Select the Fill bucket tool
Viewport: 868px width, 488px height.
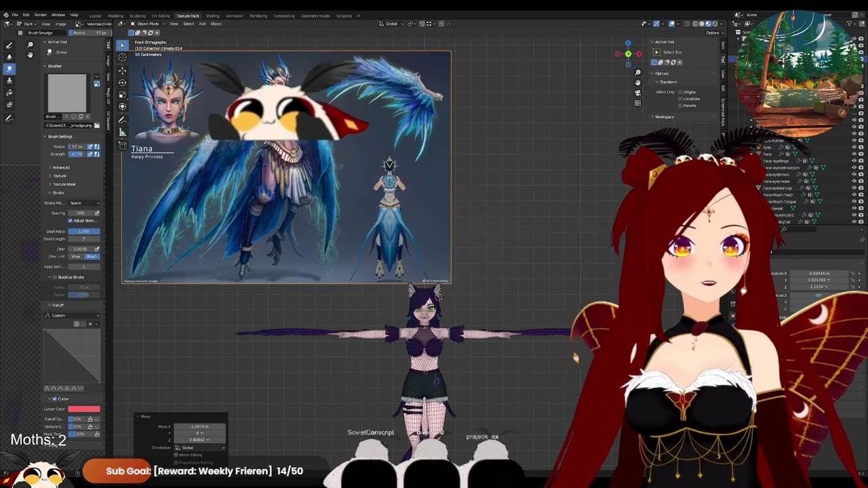click(x=9, y=92)
